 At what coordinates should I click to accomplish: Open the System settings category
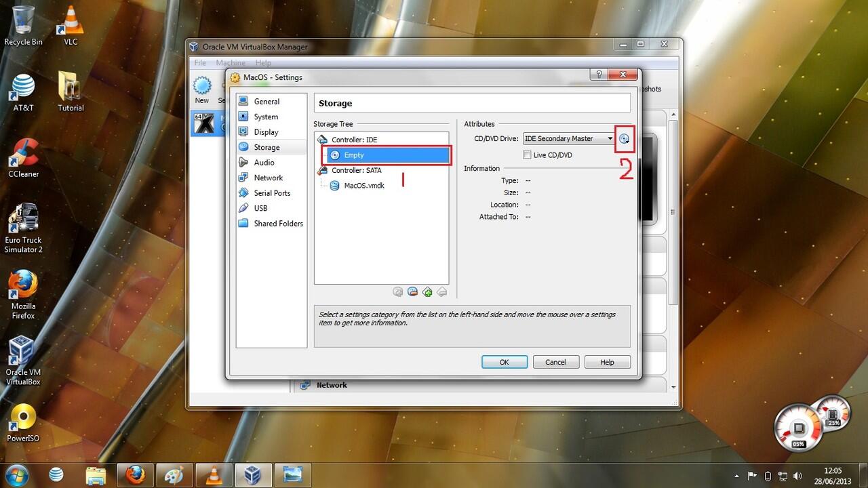(x=271, y=117)
